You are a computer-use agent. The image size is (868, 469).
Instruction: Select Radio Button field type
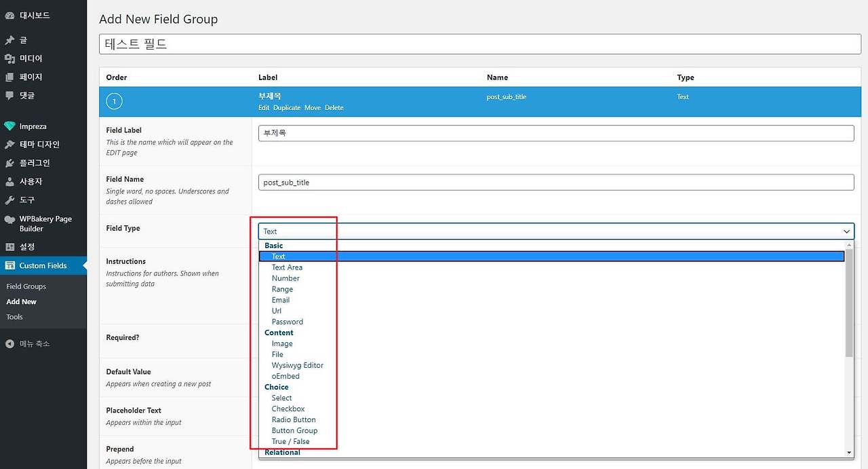coord(552,419)
